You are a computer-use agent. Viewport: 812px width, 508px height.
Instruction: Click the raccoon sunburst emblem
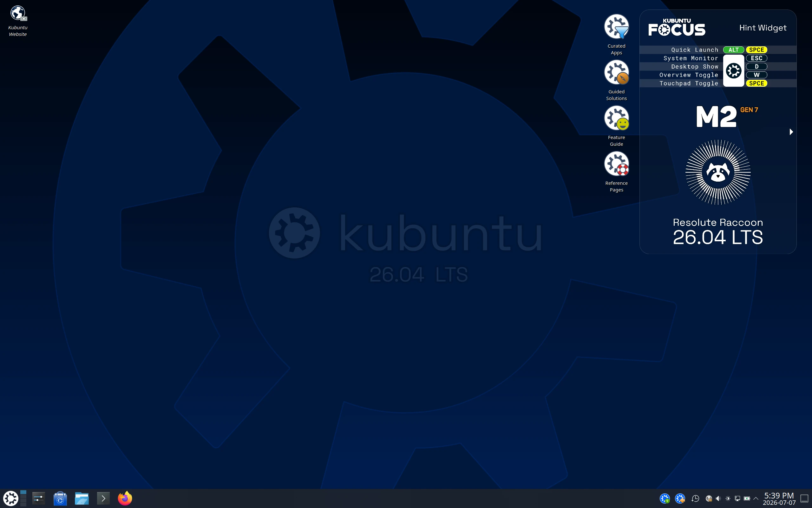click(718, 172)
